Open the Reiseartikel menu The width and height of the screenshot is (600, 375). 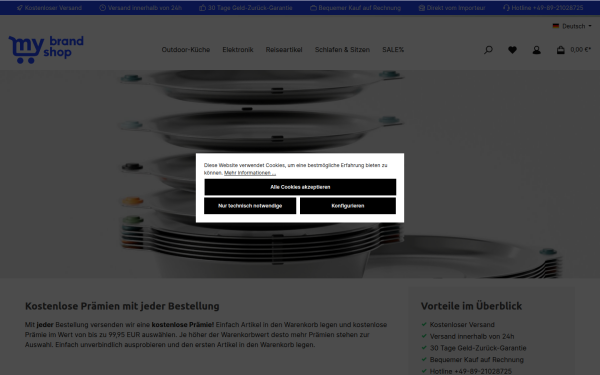pos(284,50)
